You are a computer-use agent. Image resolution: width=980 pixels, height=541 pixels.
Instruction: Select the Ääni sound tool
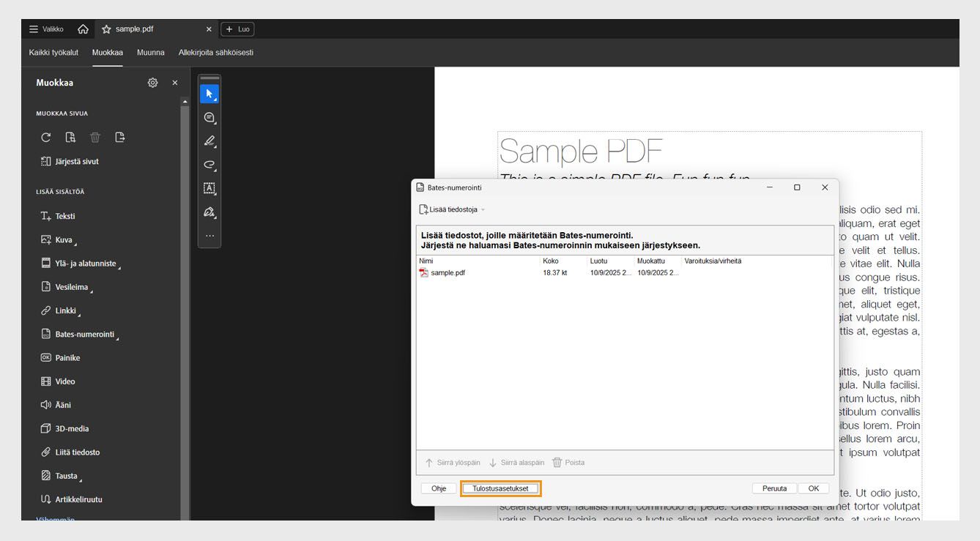click(56, 405)
